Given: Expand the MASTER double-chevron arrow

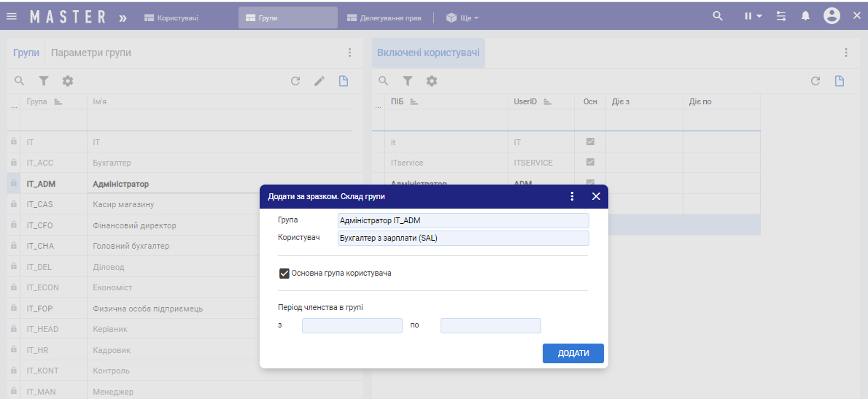Looking at the screenshot, I should pos(123,18).
